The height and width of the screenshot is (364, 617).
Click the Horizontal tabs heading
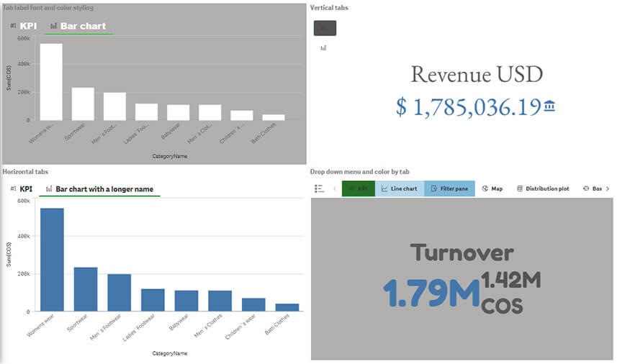point(25,172)
